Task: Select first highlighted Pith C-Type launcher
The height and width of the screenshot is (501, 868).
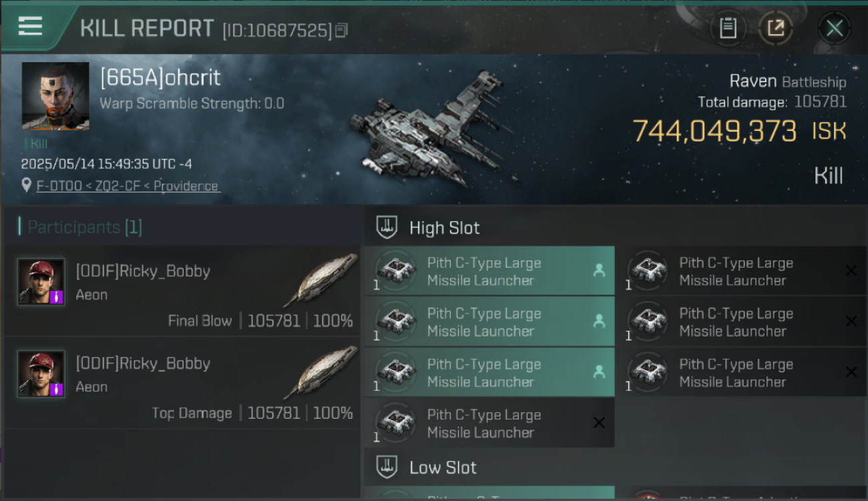Action: click(x=489, y=271)
